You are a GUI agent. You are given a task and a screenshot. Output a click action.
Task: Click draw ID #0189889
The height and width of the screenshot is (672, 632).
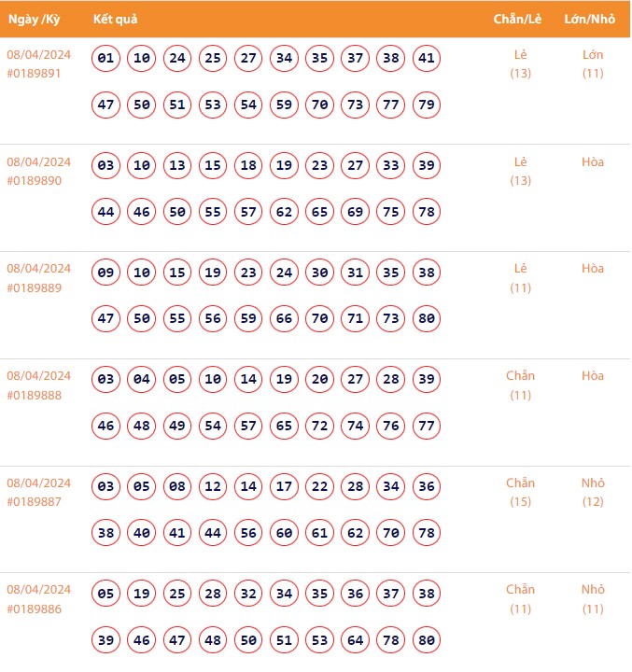(34, 288)
